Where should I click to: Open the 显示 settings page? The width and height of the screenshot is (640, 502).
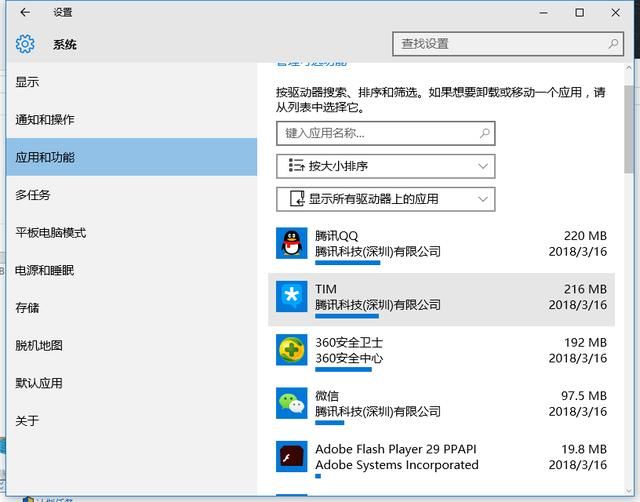tap(131, 82)
